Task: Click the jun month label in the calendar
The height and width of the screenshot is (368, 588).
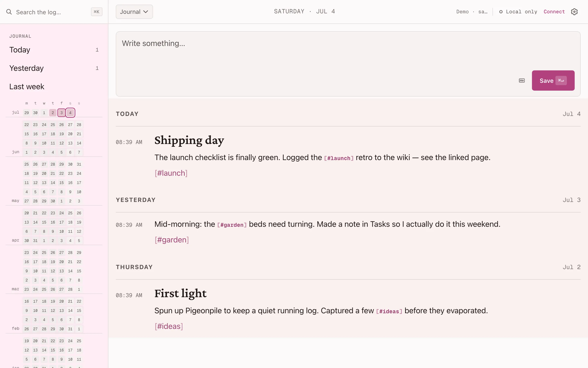Action: click(16, 152)
